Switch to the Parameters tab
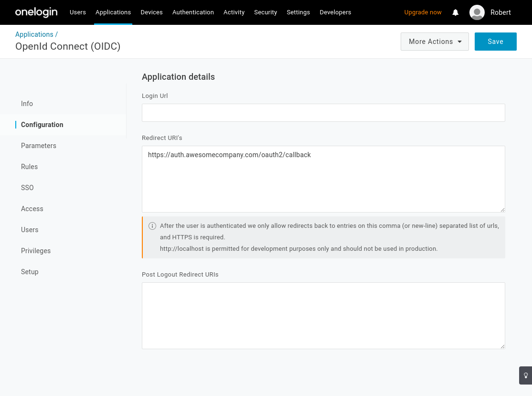The width and height of the screenshot is (532, 396). [x=39, y=146]
